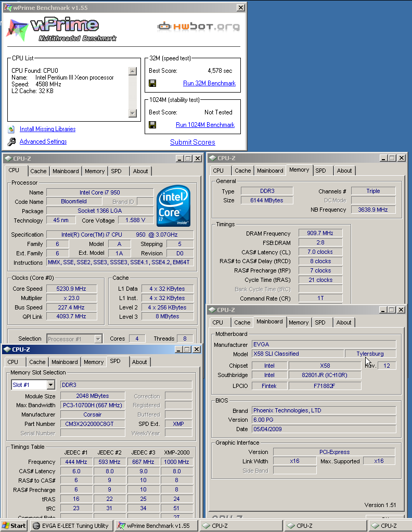This screenshot has width=412, height=532.
Task: Click Max Bandwidth field PC3-10700H (667 MHz)
Action: point(93,405)
